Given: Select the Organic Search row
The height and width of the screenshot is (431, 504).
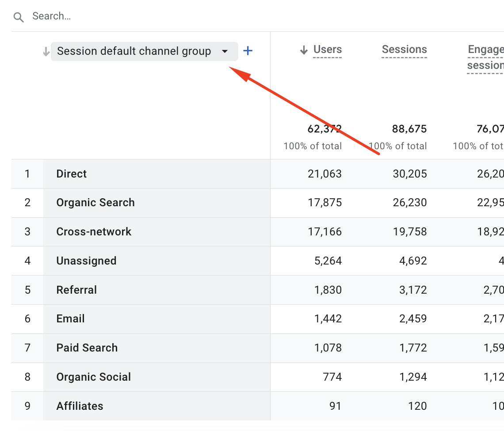Looking at the screenshot, I should click(x=95, y=203).
